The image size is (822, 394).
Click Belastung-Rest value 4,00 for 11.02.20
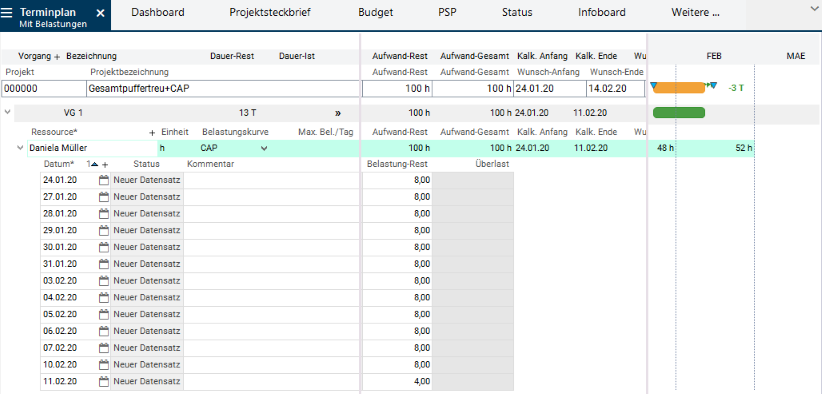point(397,381)
